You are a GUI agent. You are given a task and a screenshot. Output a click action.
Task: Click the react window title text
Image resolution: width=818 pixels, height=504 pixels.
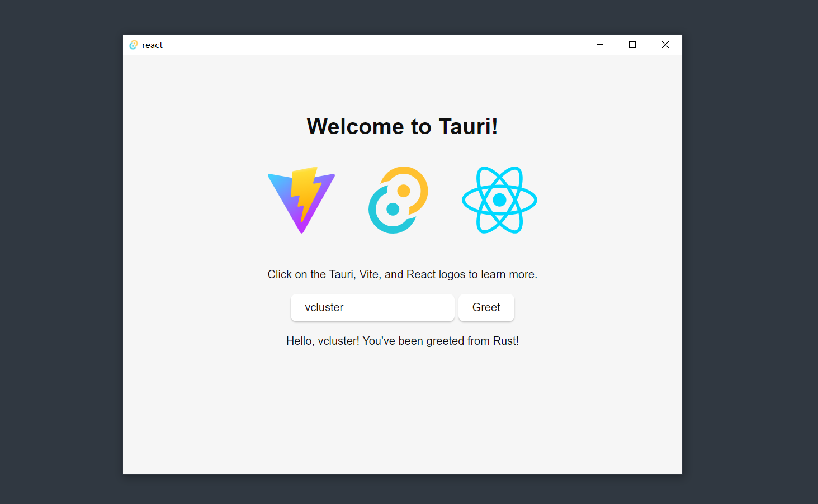[x=152, y=45]
